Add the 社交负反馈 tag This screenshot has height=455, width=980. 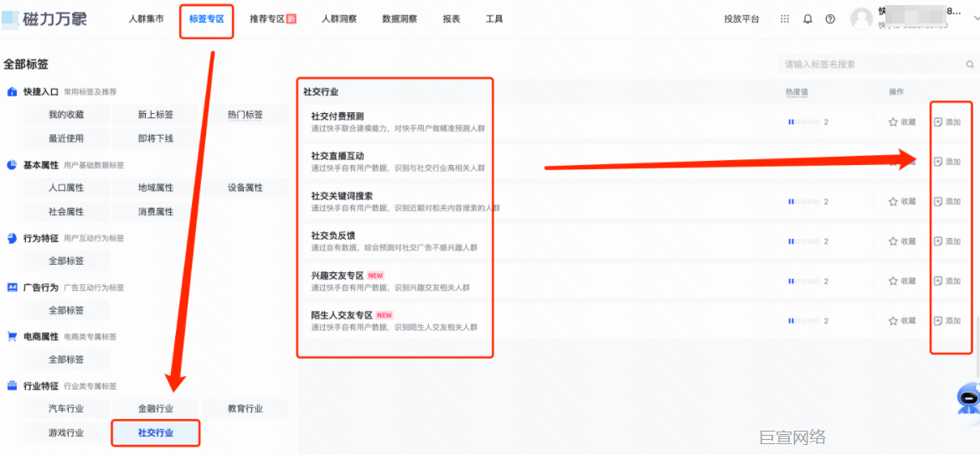946,241
